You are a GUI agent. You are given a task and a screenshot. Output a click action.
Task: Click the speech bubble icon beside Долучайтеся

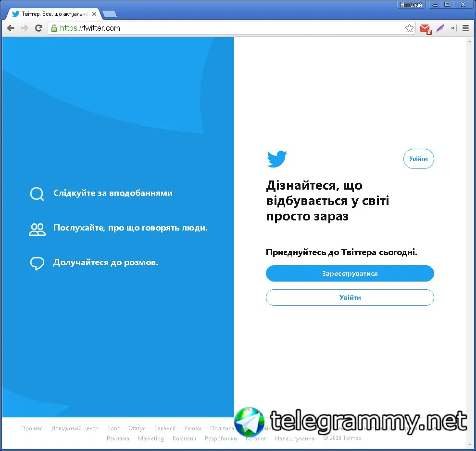click(37, 263)
